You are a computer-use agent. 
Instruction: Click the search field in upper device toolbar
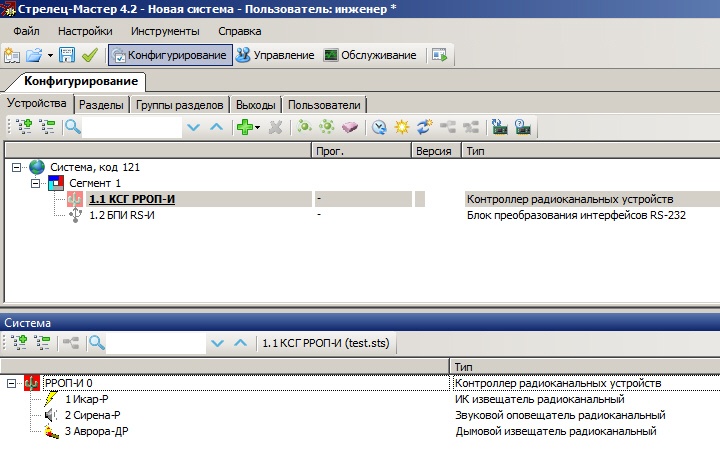point(132,127)
